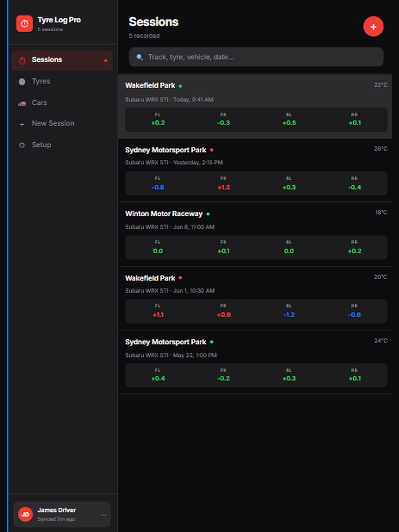Open the Setup section
This screenshot has width=399, height=532.
[x=62, y=145]
